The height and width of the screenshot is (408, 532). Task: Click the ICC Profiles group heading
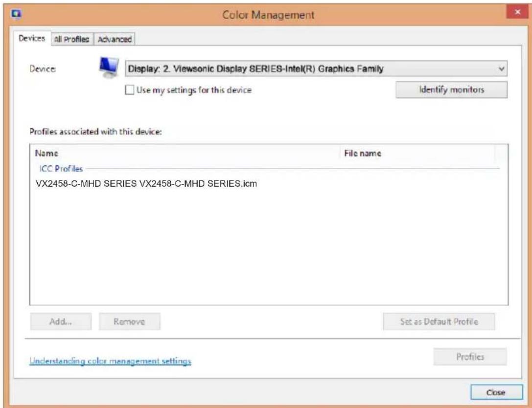tap(61, 169)
